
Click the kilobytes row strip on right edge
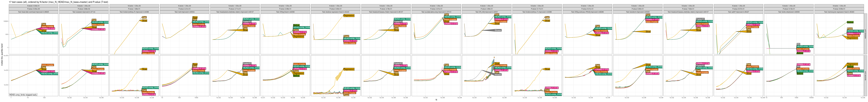click(x=865, y=34)
